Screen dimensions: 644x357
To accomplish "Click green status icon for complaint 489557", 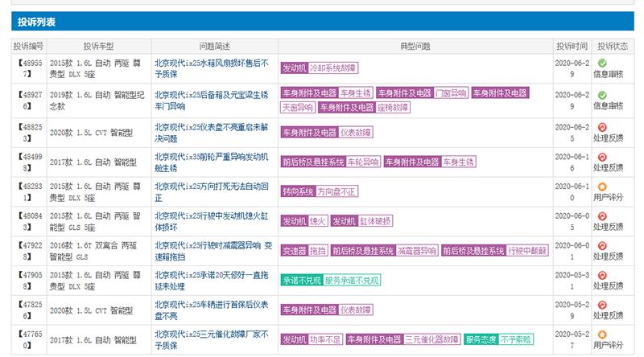I will pyautogui.click(x=602, y=64).
